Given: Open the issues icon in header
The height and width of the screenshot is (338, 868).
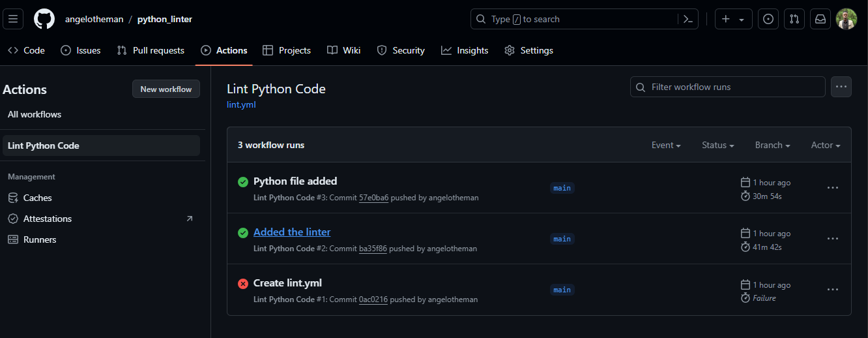Looking at the screenshot, I should coord(768,20).
